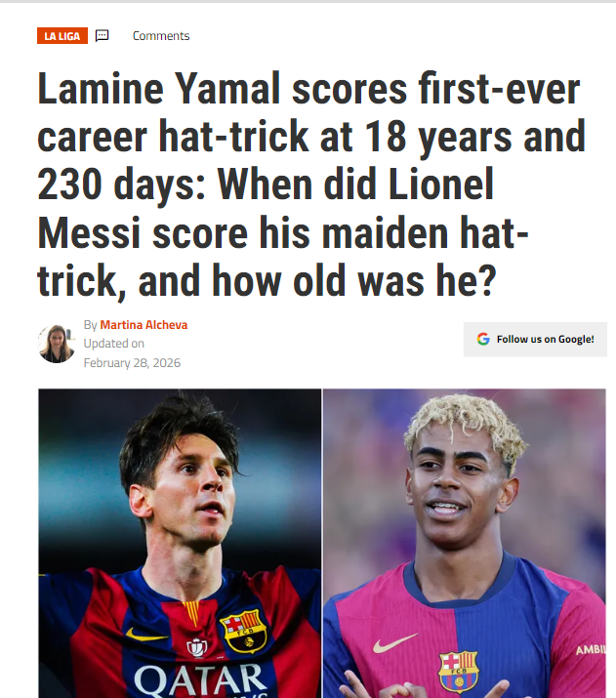Click the LA LIGA category tag
This screenshot has width=616, height=698.
(62, 35)
